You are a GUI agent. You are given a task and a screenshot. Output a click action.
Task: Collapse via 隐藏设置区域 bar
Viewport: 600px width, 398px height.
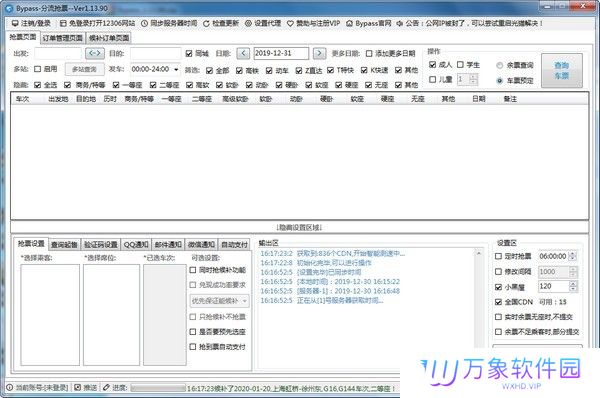[x=299, y=228]
